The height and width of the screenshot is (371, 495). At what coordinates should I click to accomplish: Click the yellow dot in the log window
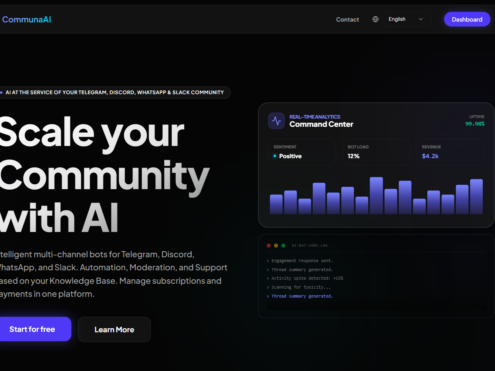click(x=276, y=246)
